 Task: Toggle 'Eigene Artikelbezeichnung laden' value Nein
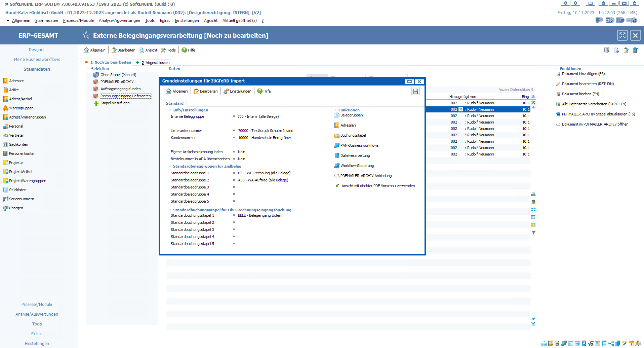coord(241,152)
